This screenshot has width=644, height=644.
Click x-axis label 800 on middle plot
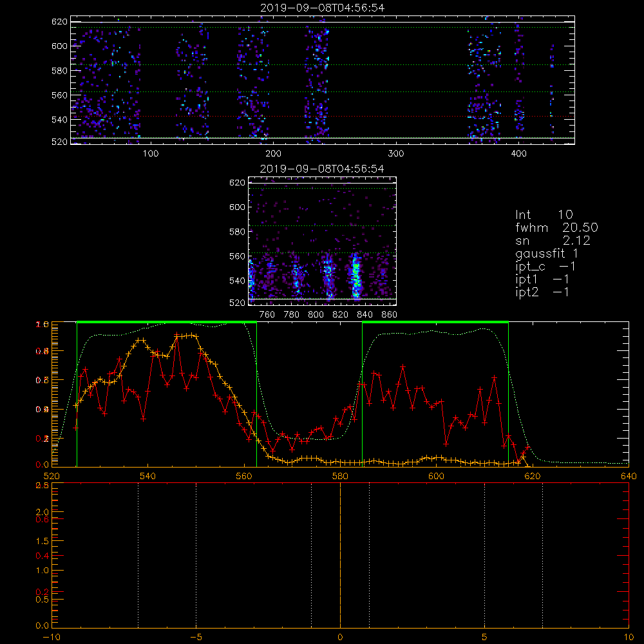click(x=316, y=315)
